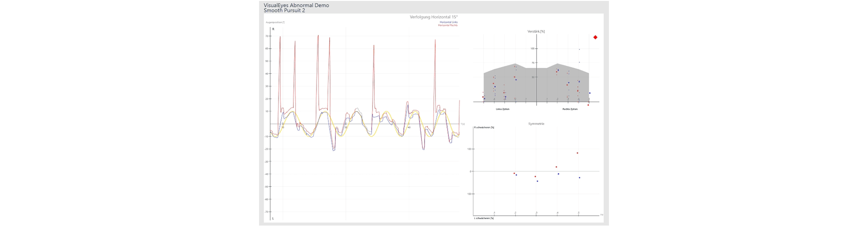The height and width of the screenshot is (226, 868).
Task: Click the red dot below gain chart axis
Action: coord(588,105)
